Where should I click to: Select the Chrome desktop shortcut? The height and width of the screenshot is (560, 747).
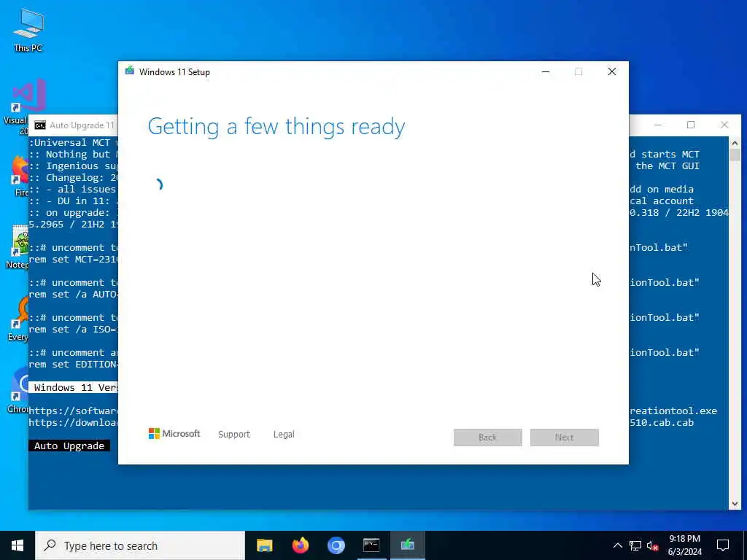[x=18, y=391]
